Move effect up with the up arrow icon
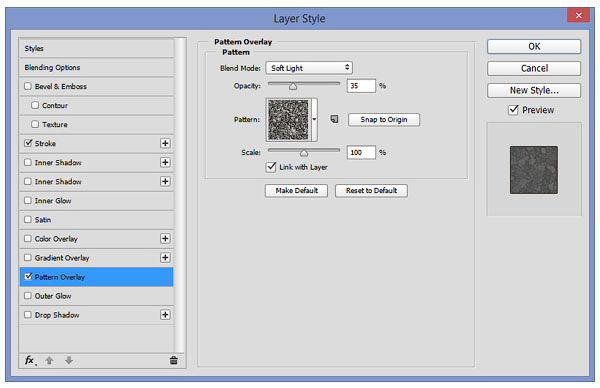This screenshot has width=600, height=388. point(49,360)
